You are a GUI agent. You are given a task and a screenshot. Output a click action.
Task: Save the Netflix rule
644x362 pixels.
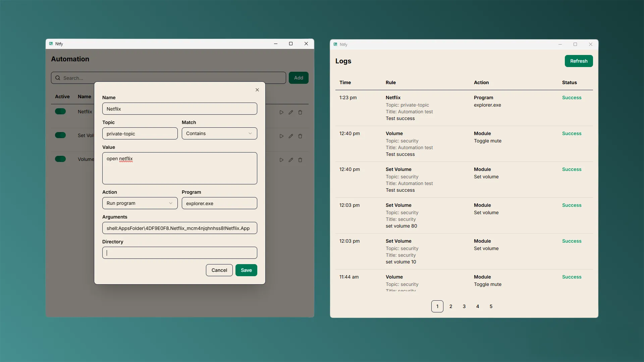coord(246,270)
